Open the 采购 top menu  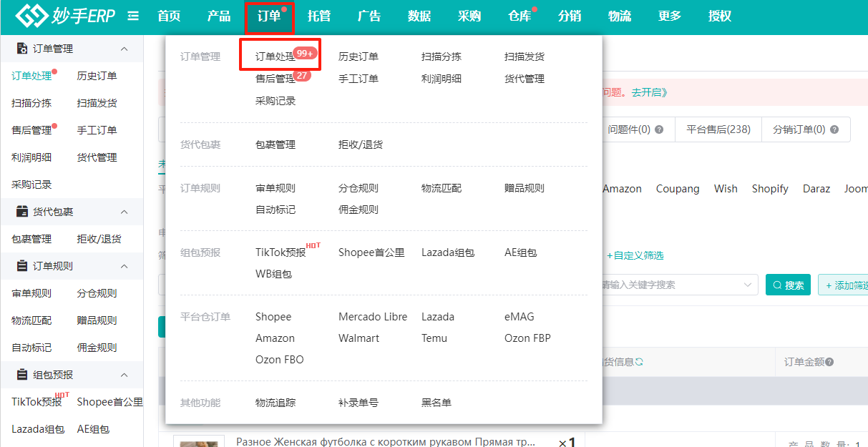[469, 16]
